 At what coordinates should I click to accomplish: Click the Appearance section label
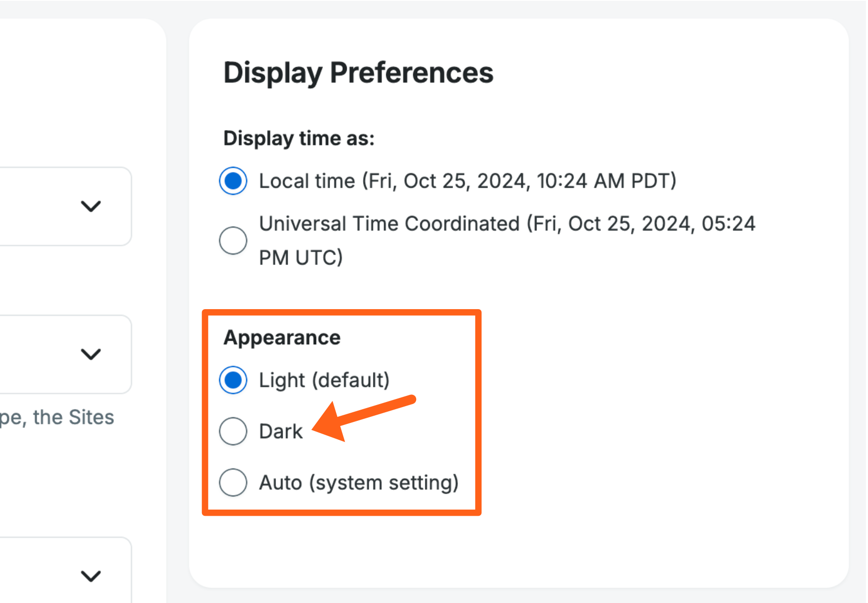[282, 337]
